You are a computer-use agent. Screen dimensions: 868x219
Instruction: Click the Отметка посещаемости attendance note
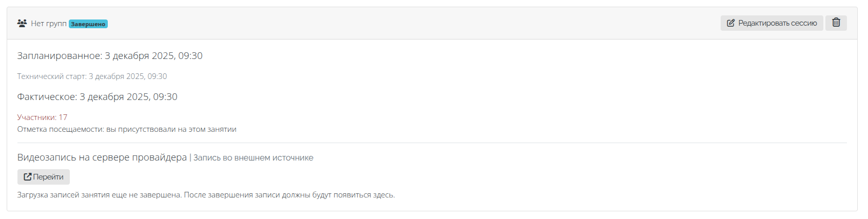pyautogui.click(x=127, y=129)
